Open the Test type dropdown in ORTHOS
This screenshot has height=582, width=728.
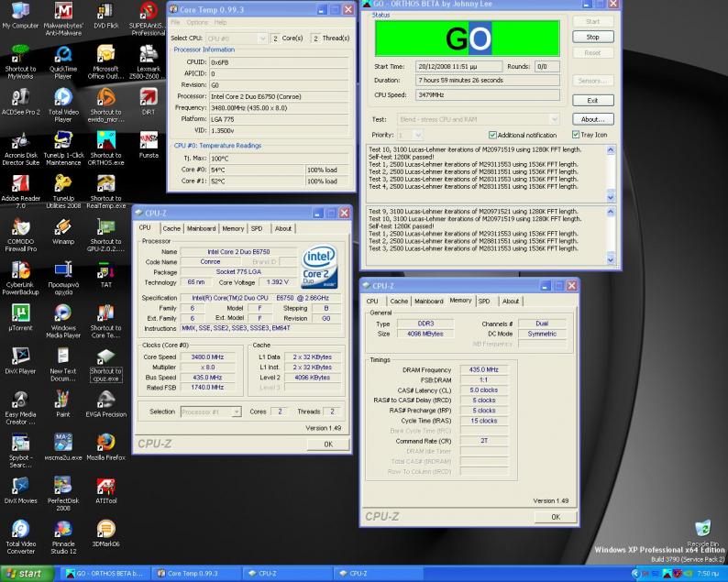[479, 120]
